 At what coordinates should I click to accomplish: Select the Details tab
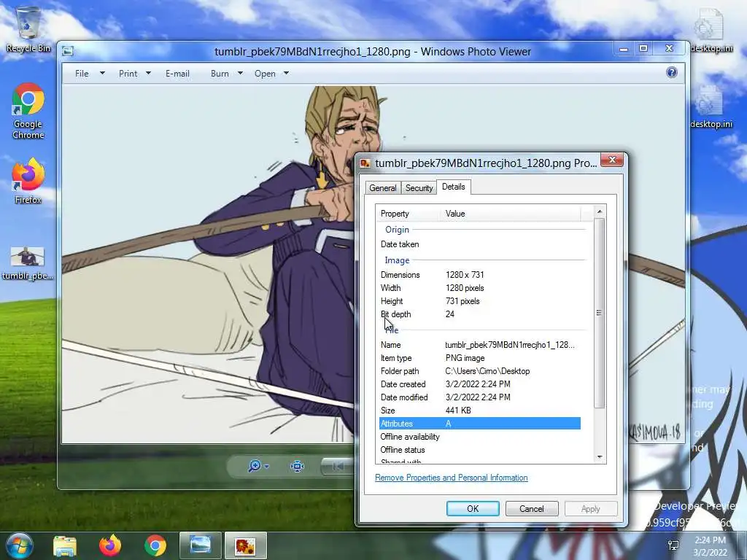(x=454, y=187)
